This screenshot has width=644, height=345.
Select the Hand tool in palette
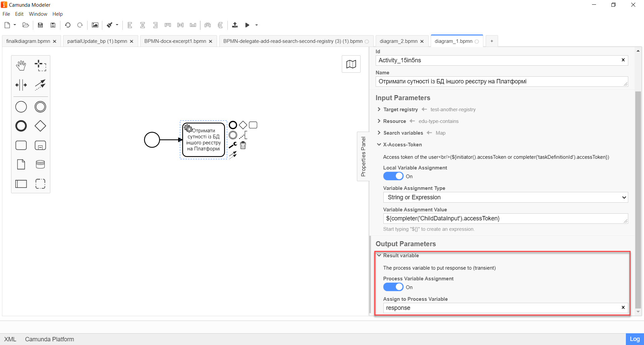[21, 66]
